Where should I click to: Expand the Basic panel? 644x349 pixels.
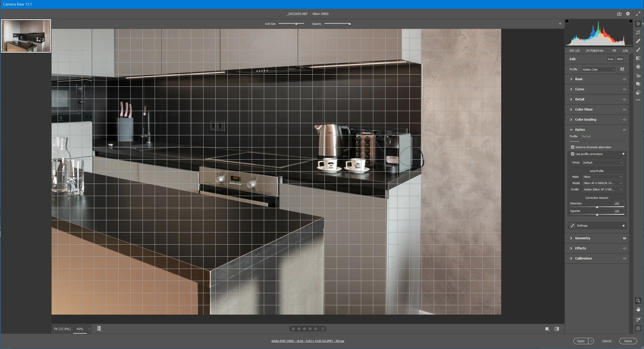(x=579, y=79)
